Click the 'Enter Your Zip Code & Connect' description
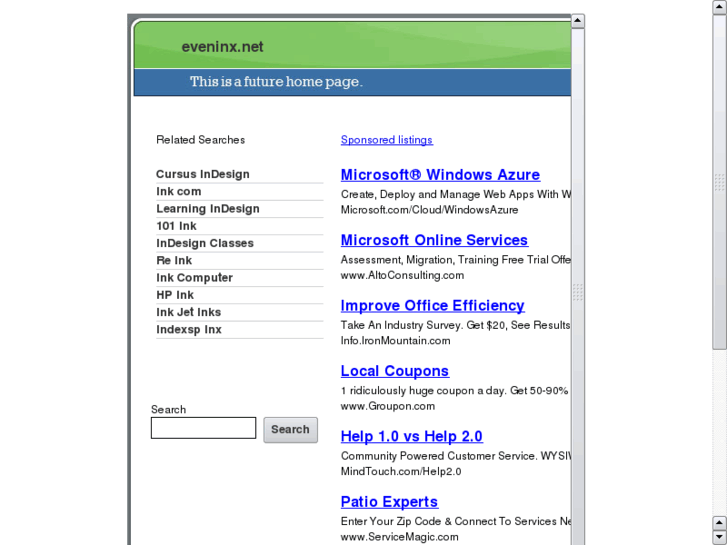Image resolution: width=727 pixels, height=545 pixels. pos(456,521)
